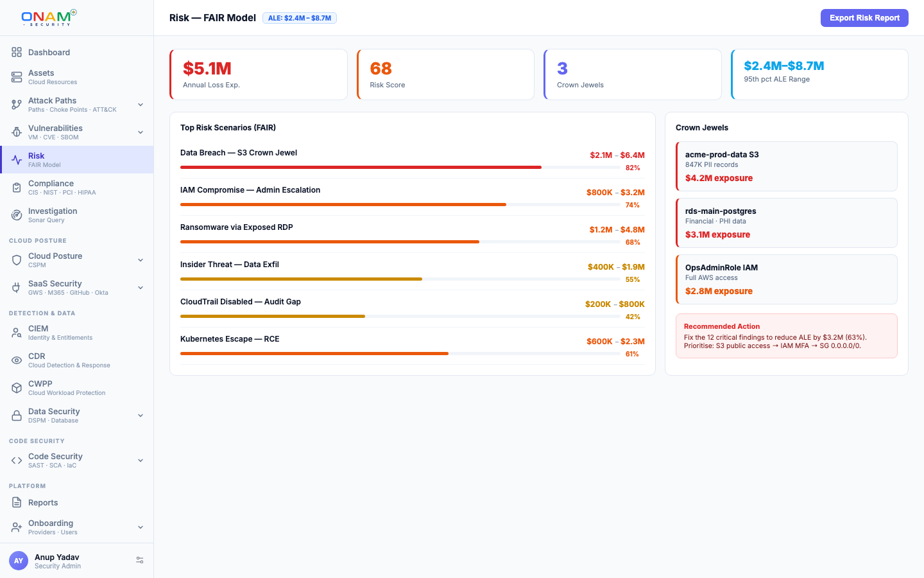This screenshot has height=578, width=924.
Task: Click '$4.2M exposure' text
Action: [x=719, y=178]
